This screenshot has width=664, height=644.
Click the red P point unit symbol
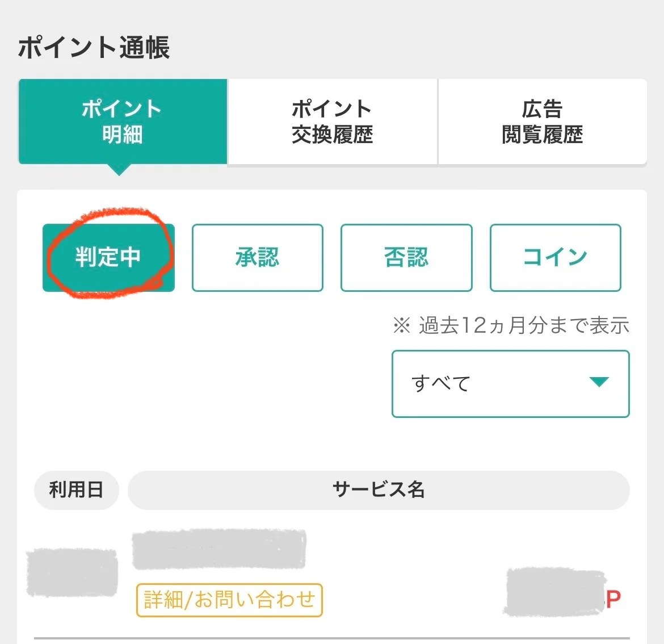[x=613, y=599]
